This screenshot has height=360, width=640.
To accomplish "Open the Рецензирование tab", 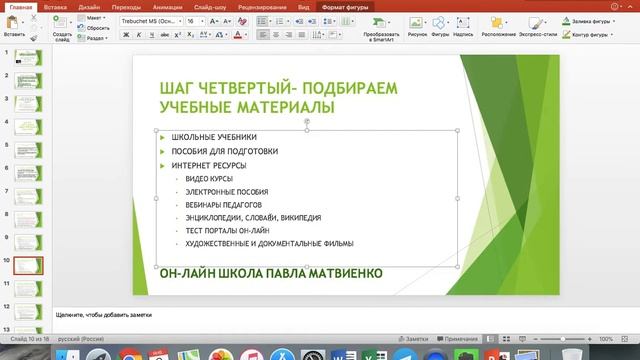I will click(x=262, y=7).
